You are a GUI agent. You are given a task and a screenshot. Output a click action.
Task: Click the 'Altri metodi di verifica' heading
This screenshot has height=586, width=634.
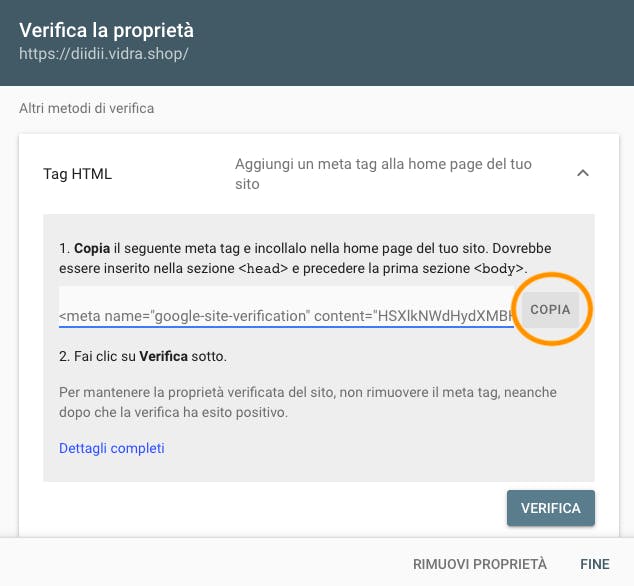pyautogui.click(x=87, y=108)
